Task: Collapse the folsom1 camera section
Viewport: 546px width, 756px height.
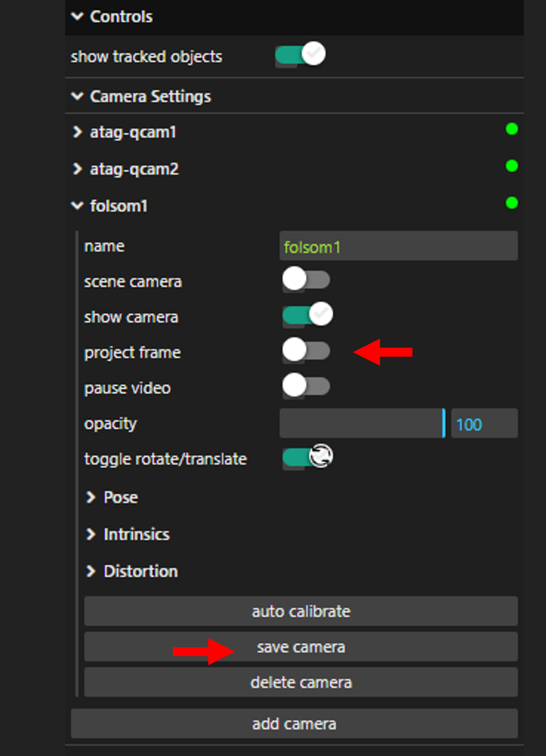Action: pyautogui.click(x=78, y=206)
